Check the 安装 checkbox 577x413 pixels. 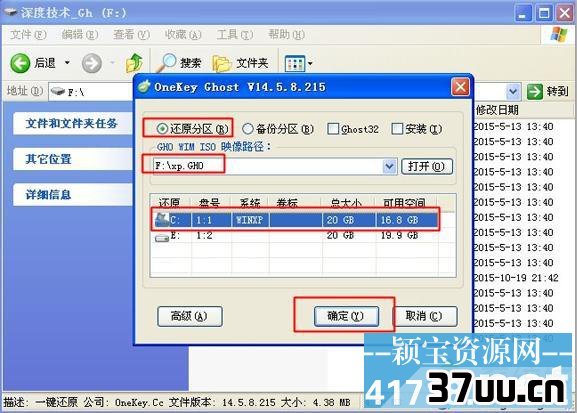(x=397, y=129)
